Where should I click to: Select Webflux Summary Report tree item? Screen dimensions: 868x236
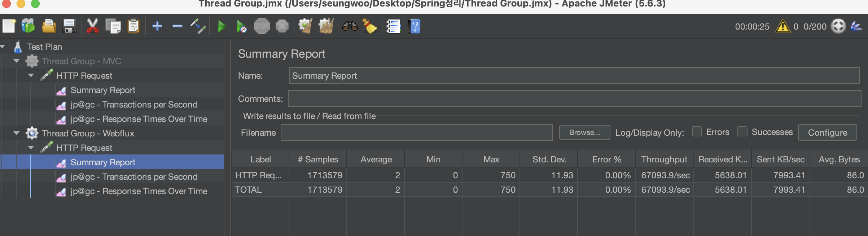[103, 162]
